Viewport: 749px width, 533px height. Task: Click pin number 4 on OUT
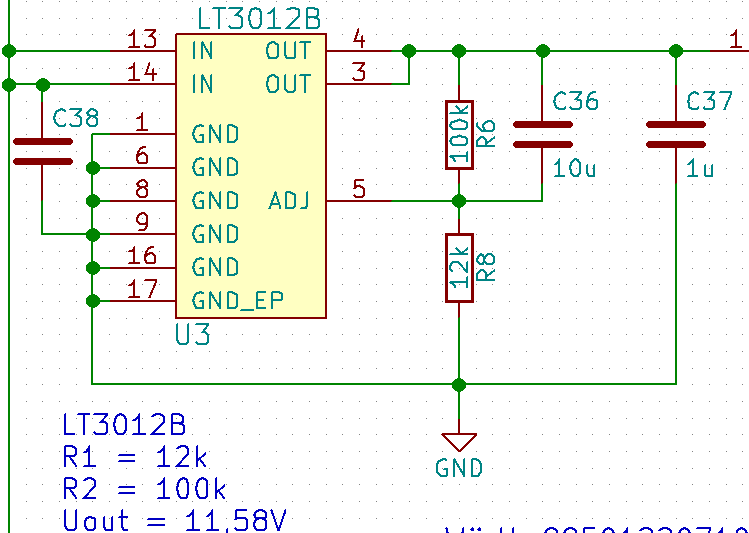359,39
